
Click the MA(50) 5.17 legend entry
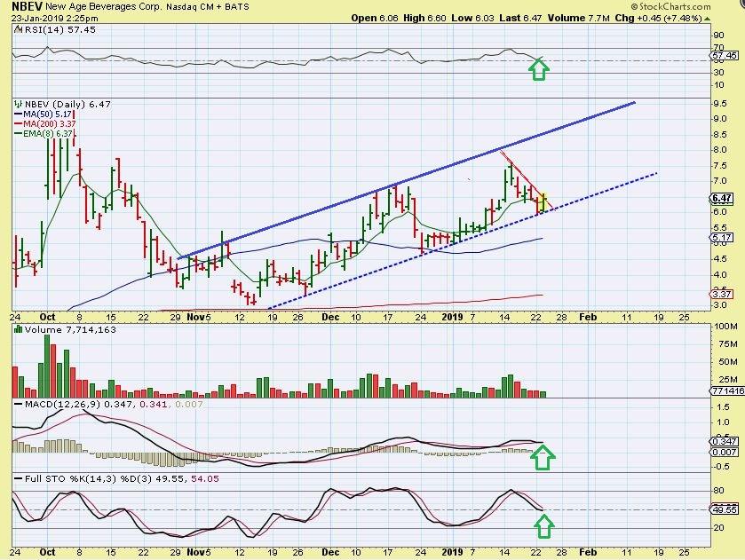pos(48,114)
